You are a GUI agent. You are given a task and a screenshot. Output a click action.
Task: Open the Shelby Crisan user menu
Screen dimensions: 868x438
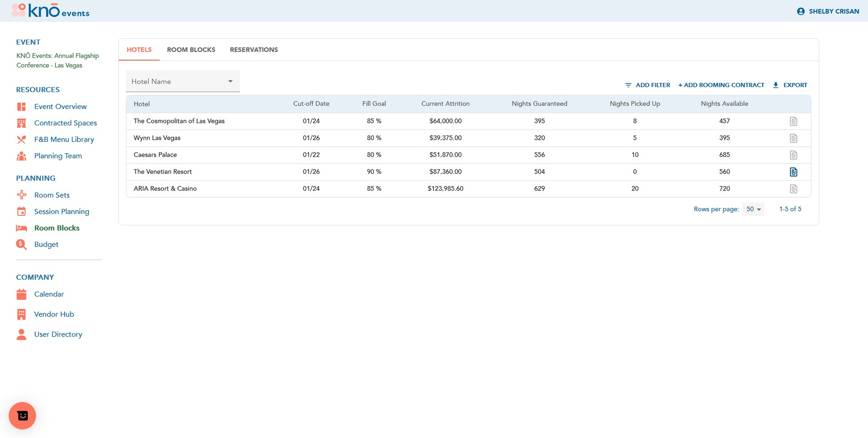tap(828, 11)
